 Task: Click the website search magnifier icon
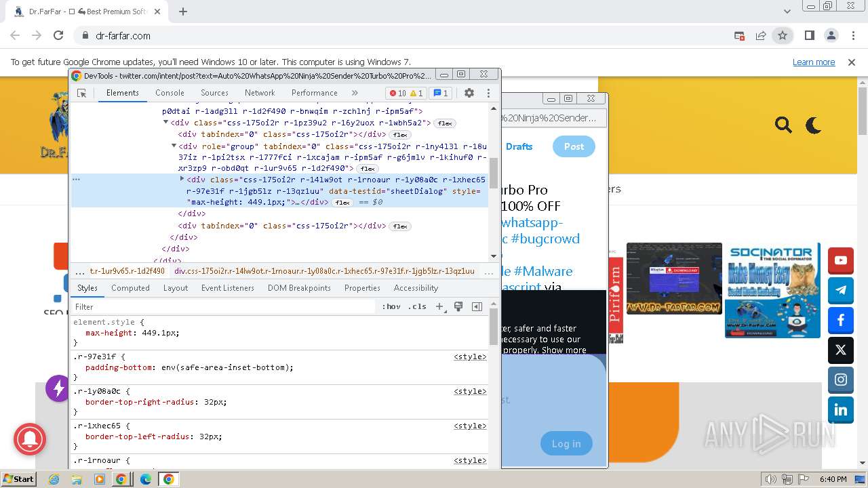click(783, 125)
